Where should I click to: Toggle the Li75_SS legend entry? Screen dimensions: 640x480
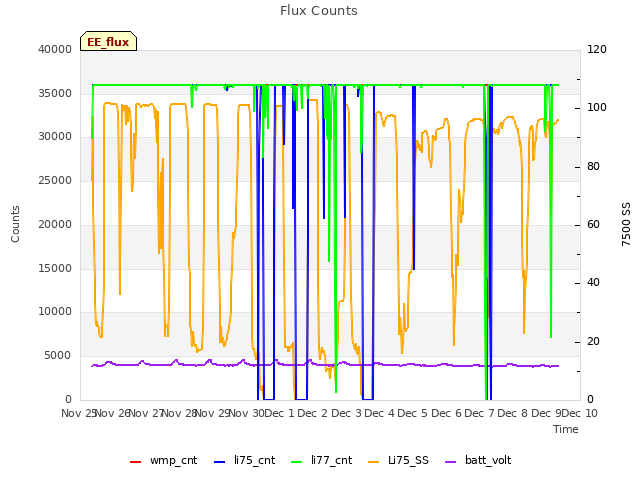tap(398, 460)
